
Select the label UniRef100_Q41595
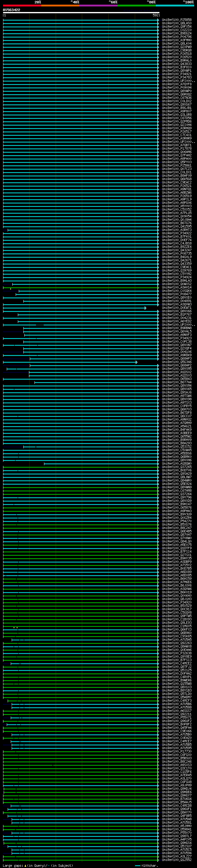point(176,226)
